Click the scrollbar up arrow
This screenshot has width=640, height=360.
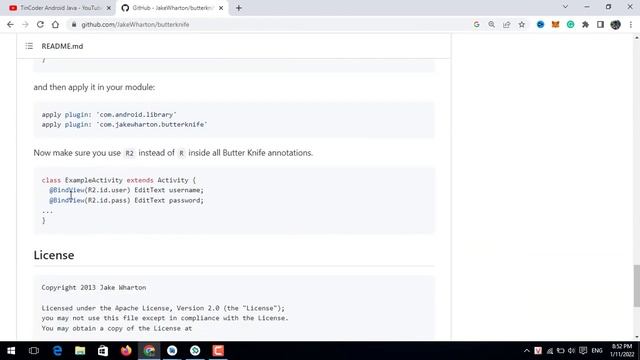(x=636, y=38)
